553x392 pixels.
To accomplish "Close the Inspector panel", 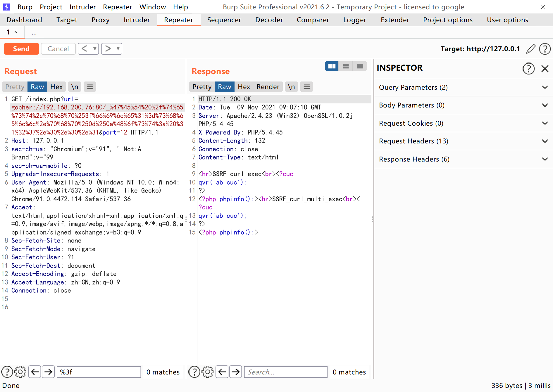I will (545, 69).
